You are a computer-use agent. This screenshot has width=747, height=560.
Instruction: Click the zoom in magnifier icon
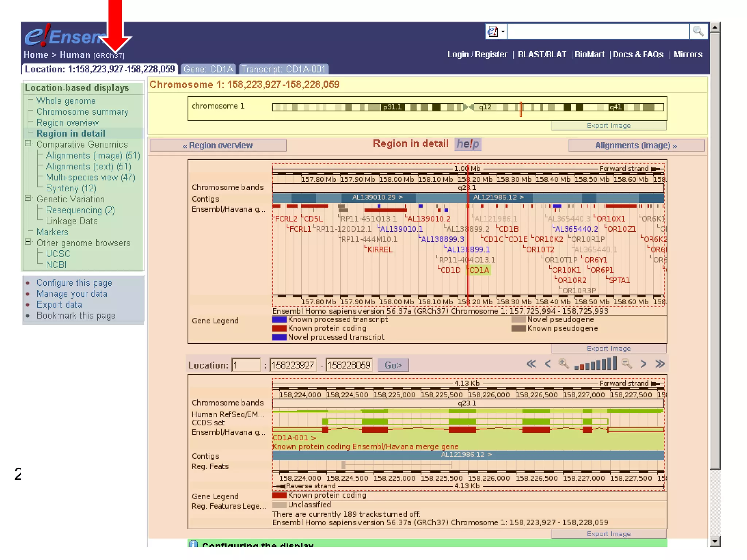564,364
